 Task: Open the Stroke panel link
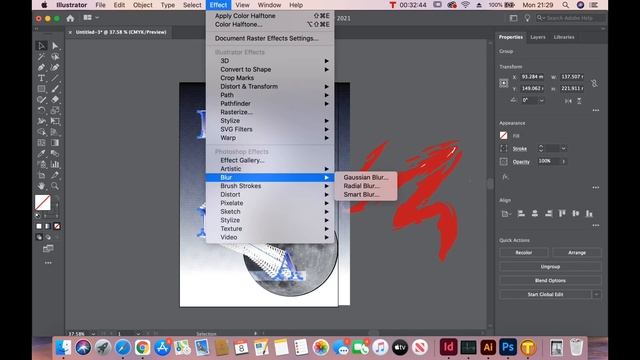(x=520, y=149)
